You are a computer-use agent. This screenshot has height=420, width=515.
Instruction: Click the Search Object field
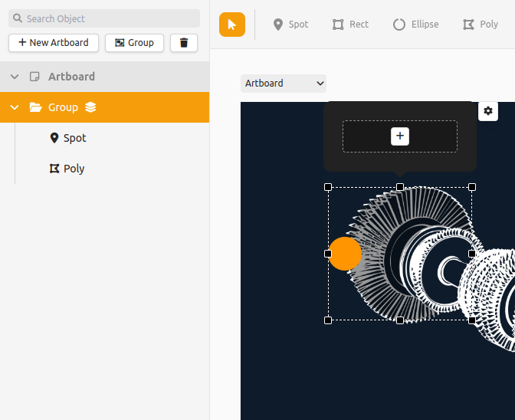point(104,18)
